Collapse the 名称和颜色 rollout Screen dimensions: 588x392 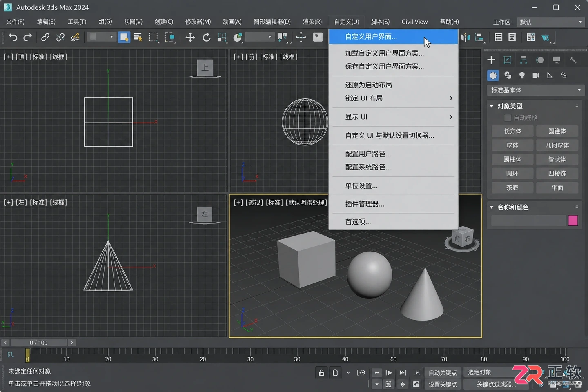(492, 207)
